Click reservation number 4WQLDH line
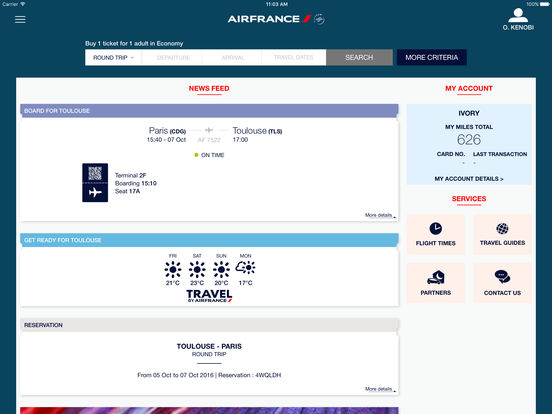 pos(209,375)
